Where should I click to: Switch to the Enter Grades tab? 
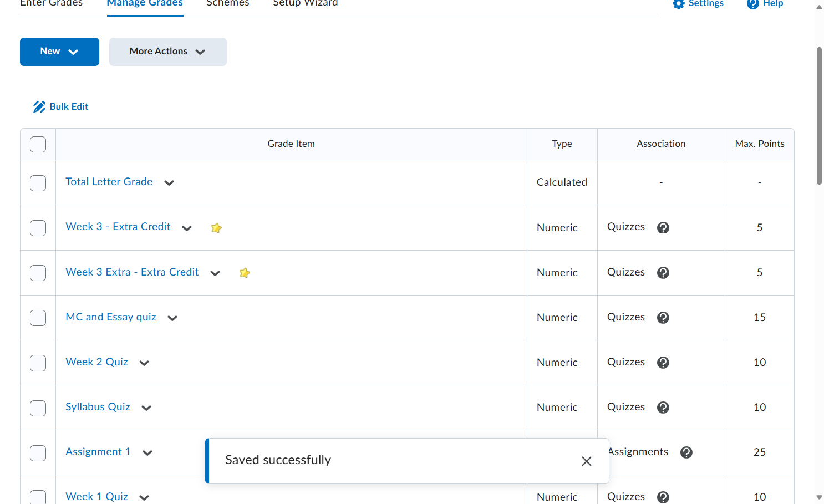[x=51, y=3]
